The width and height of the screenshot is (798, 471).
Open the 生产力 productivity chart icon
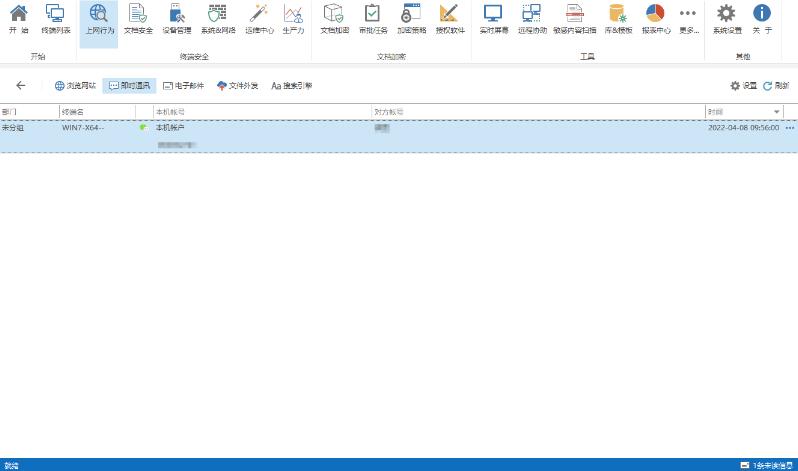pyautogui.click(x=293, y=19)
